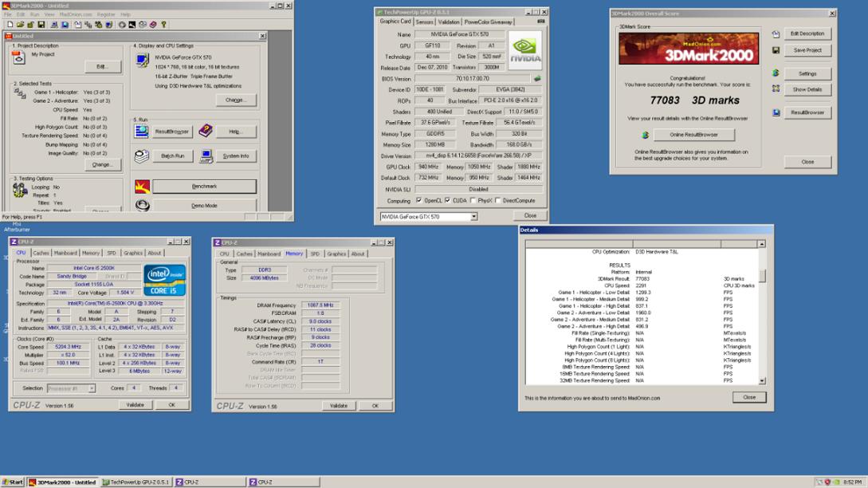Click Edit in the Project Description section
The width and height of the screenshot is (868, 488).
pos(102,66)
